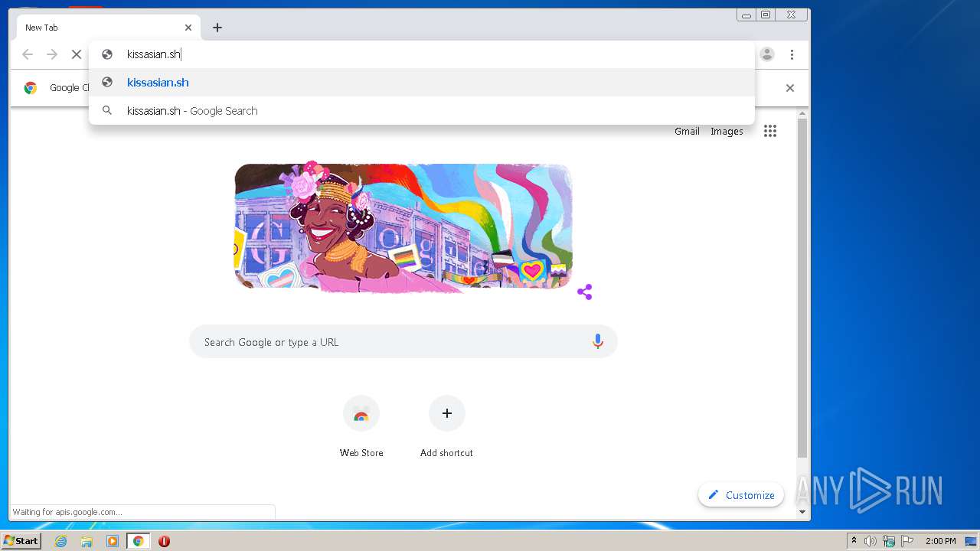Click magnifier icon in search suggestion row
The height and width of the screenshot is (551, 980).
[108, 111]
